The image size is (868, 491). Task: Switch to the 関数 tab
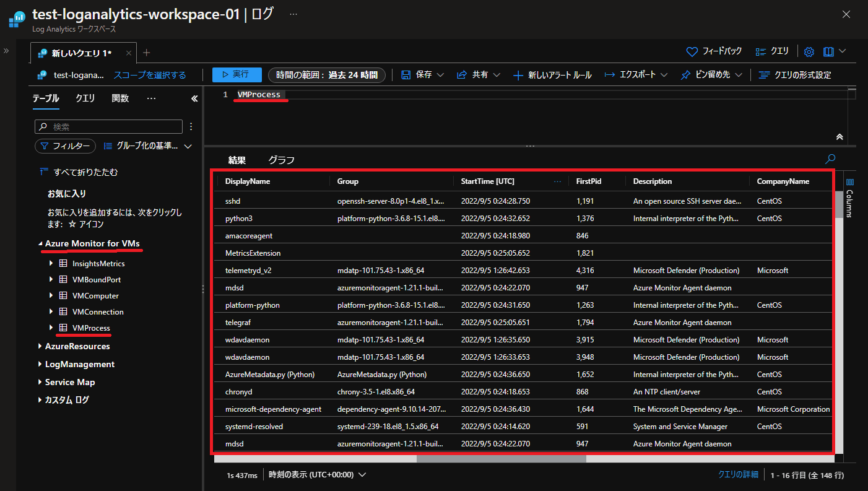pyautogui.click(x=120, y=98)
